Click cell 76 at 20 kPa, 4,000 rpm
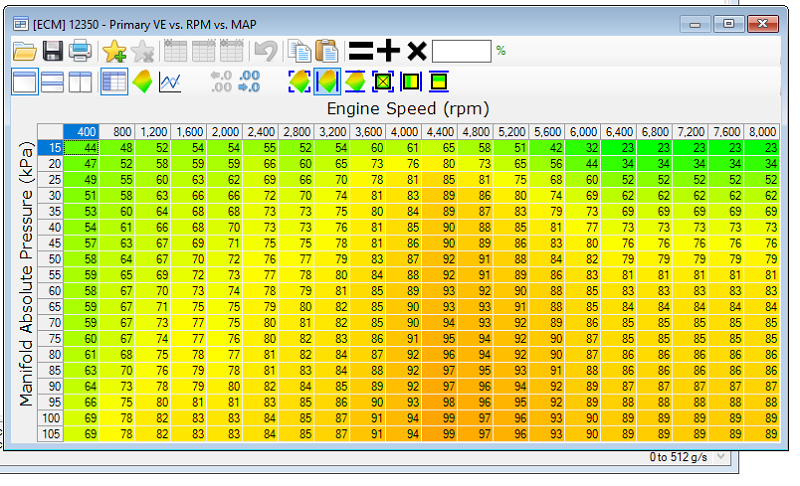 tap(404, 163)
